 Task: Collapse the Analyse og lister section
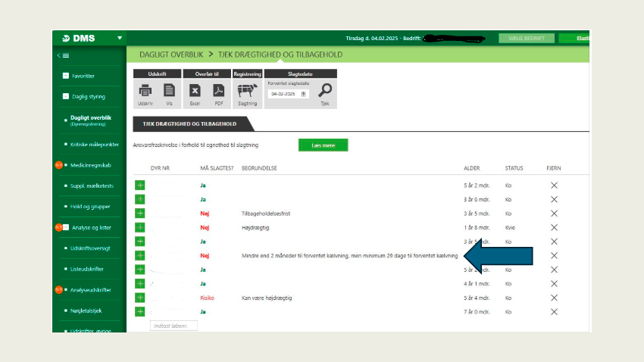(x=66, y=227)
